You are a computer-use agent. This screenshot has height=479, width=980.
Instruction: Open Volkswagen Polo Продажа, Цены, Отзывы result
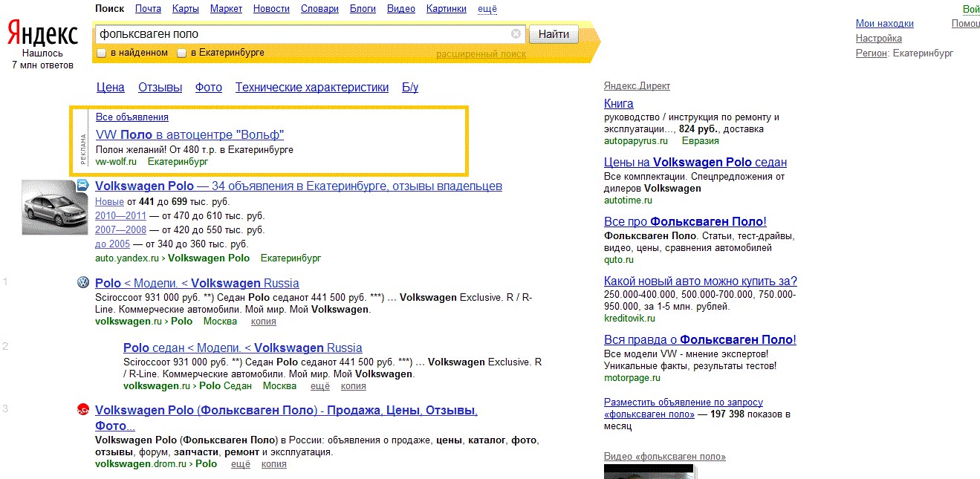pyautogui.click(x=286, y=418)
